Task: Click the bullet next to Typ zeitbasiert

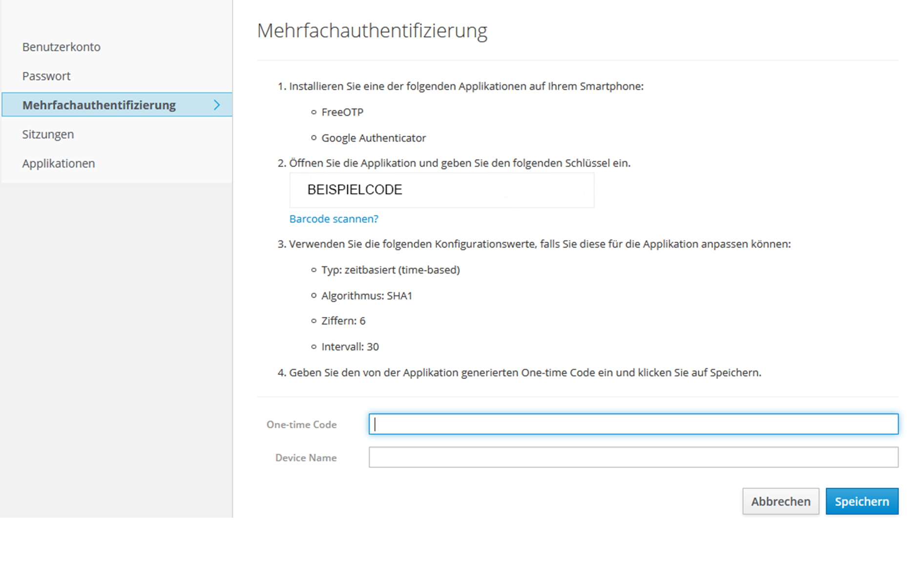Action: click(313, 270)
